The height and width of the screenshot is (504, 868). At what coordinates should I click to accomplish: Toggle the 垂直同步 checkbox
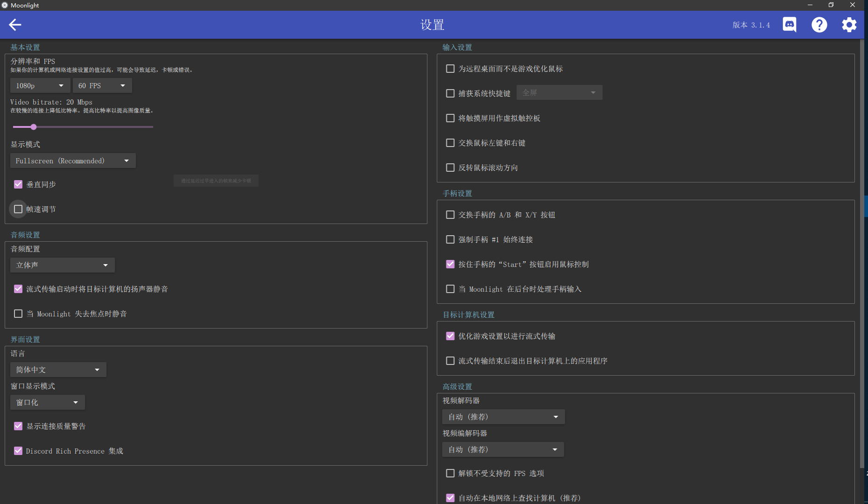click(x=18, y=184)
